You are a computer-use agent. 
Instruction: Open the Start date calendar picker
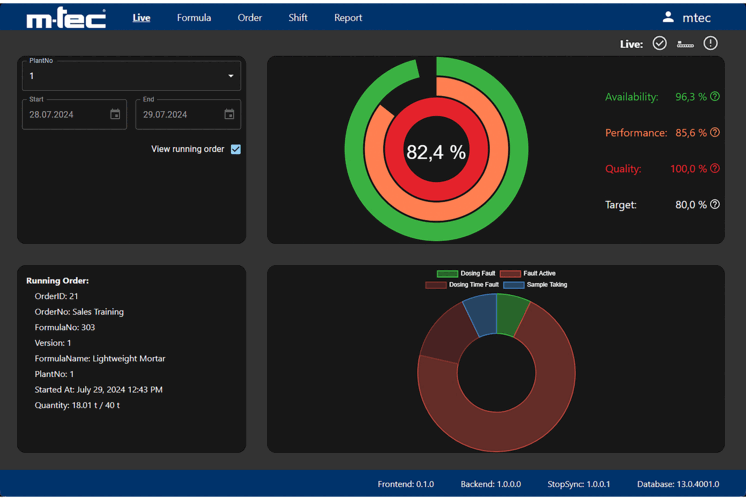coord(115,115)
